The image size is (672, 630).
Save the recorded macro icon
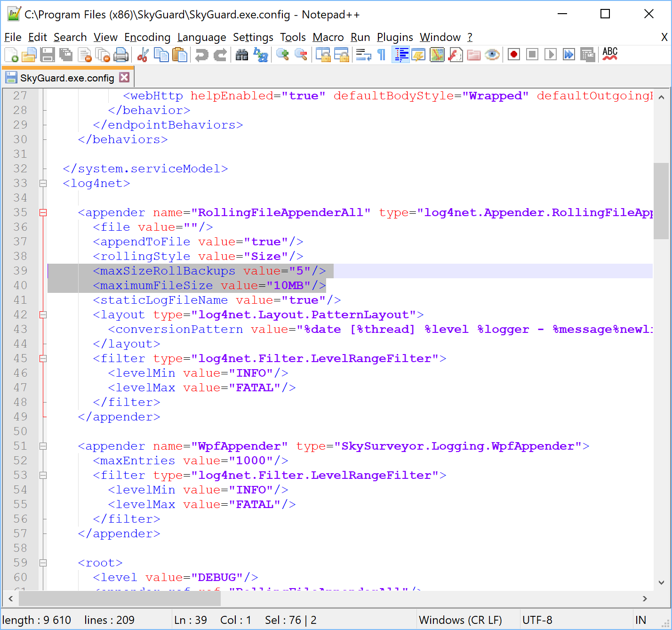tap(587, 55)
